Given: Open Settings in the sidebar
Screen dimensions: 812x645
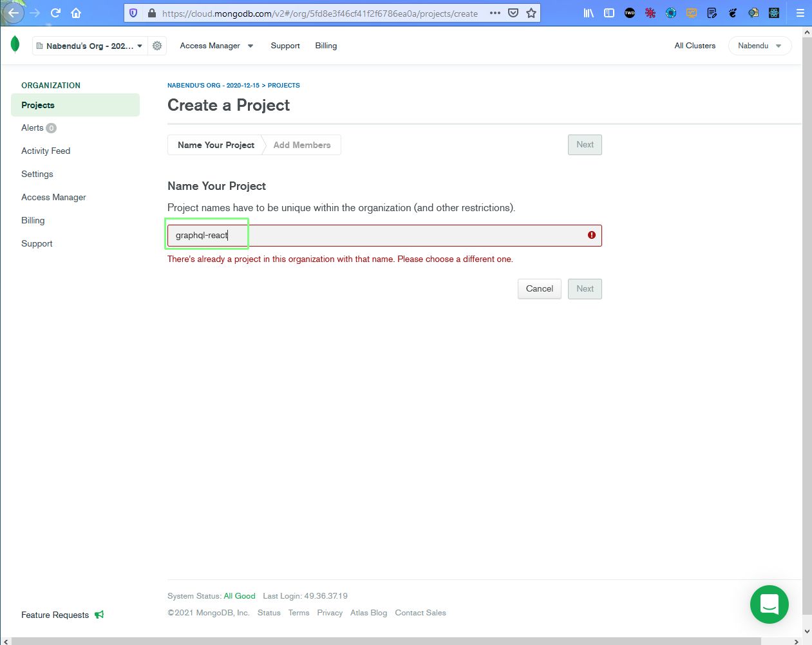Looking at the screenshot, I should tap(37, 174).
